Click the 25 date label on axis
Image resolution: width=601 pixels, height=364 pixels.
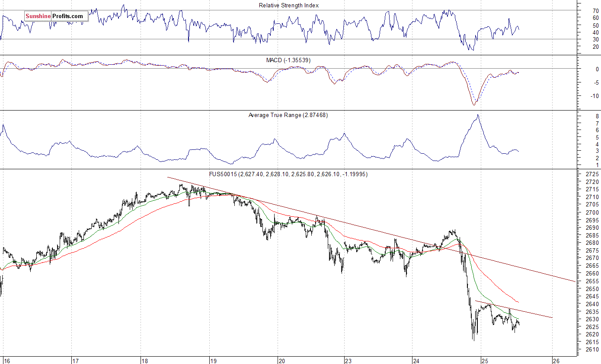(x=485, y=361)
